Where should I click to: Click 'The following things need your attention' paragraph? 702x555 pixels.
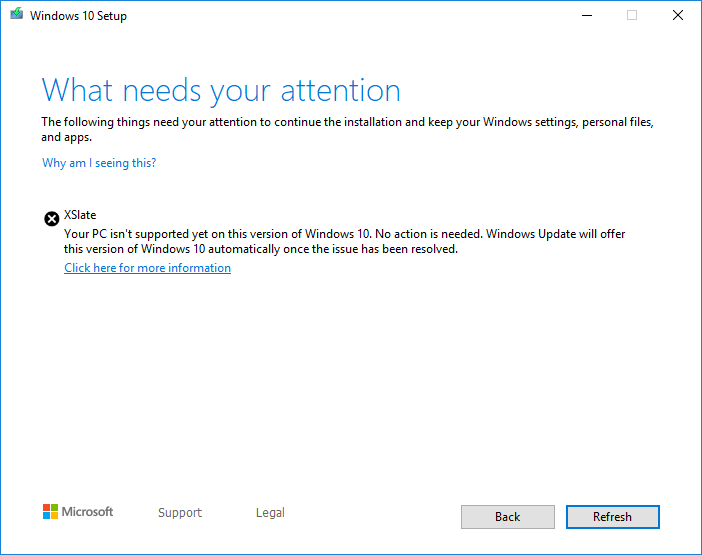(x=347, y=129)
